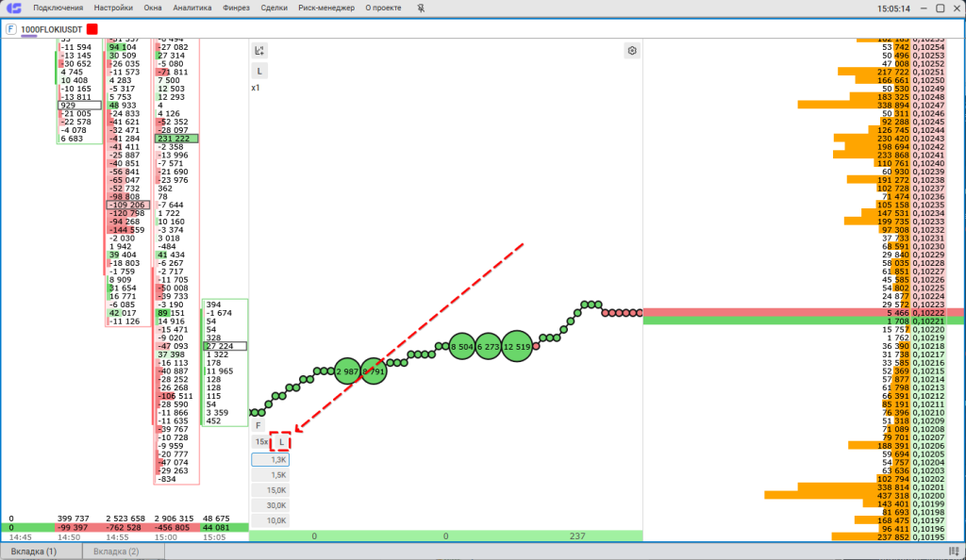Click the F icon next to 1000FLOKIUSDT
The height and width of the screenshot is (560, 966).
click(x=10, y=29)
